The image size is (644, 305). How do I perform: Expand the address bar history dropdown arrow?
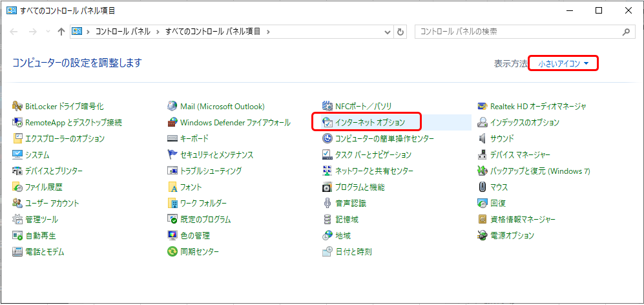click(388, 32)
